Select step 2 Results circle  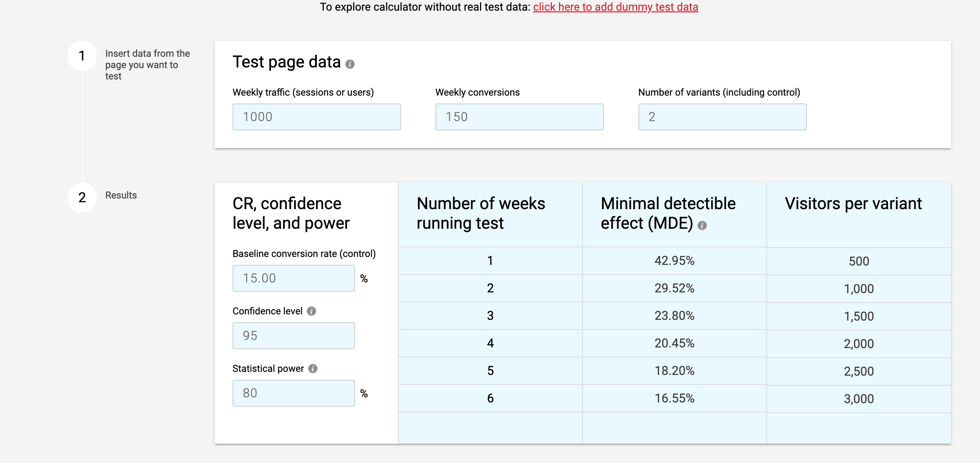82,197
